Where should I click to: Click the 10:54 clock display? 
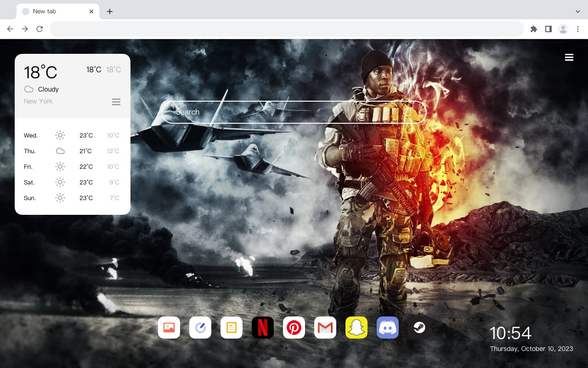coord(510,333)
